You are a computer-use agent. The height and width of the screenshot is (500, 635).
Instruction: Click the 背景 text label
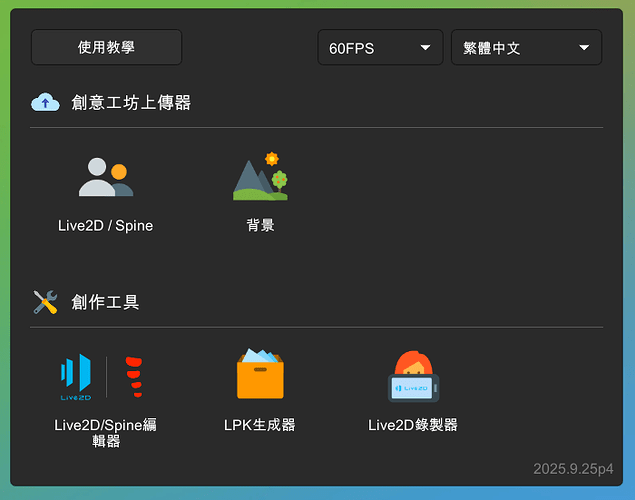260,226
